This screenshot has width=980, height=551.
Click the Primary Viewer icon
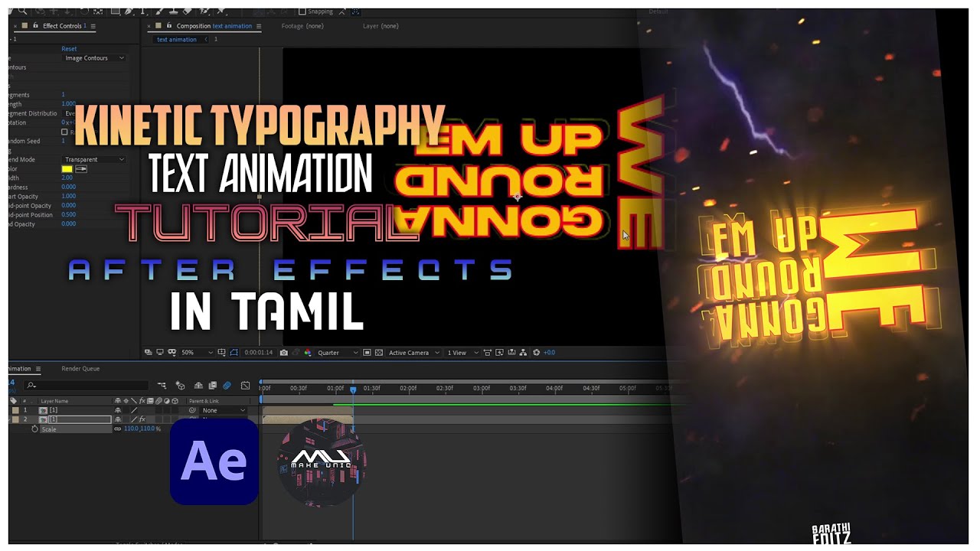(160, 352)
